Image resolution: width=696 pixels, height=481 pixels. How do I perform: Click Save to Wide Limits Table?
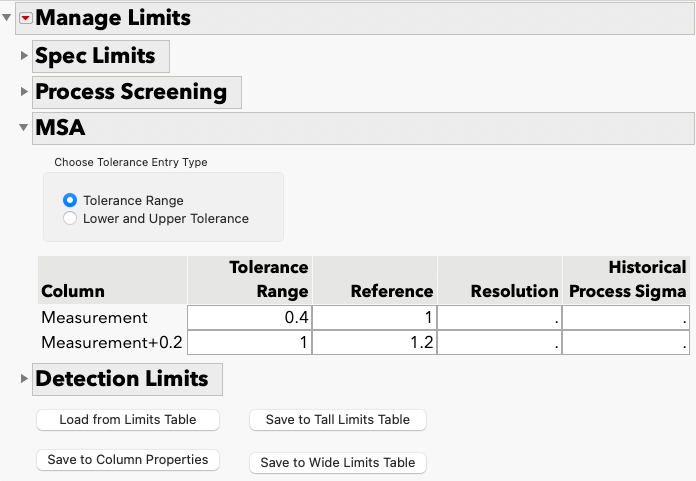(338, 463)
